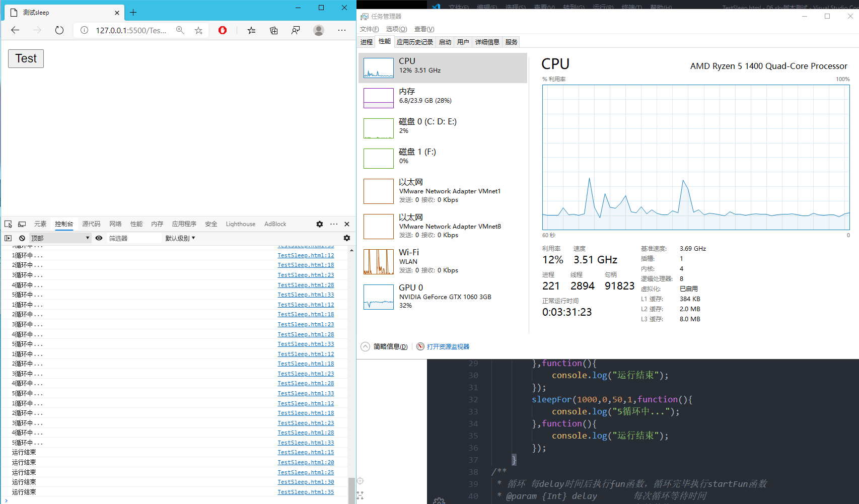Switch to the 网络 tab in DevTools
This screenshot has width=859, height=504.
115,224
